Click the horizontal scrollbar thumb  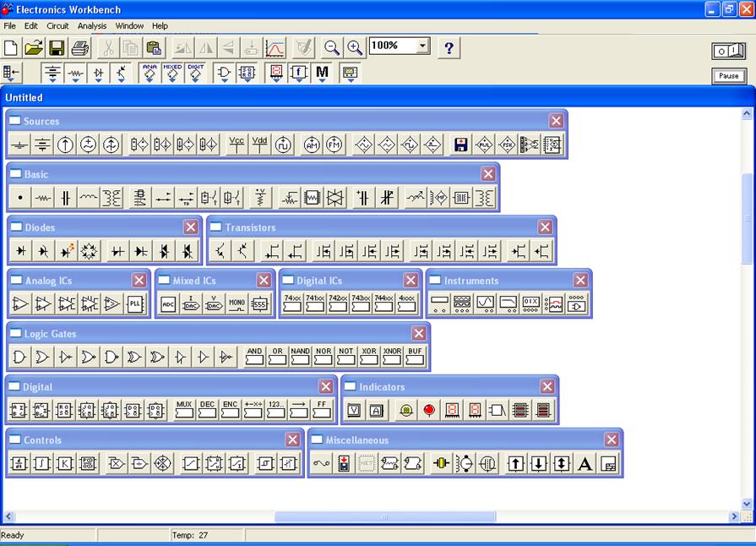[x=384, y=517]
